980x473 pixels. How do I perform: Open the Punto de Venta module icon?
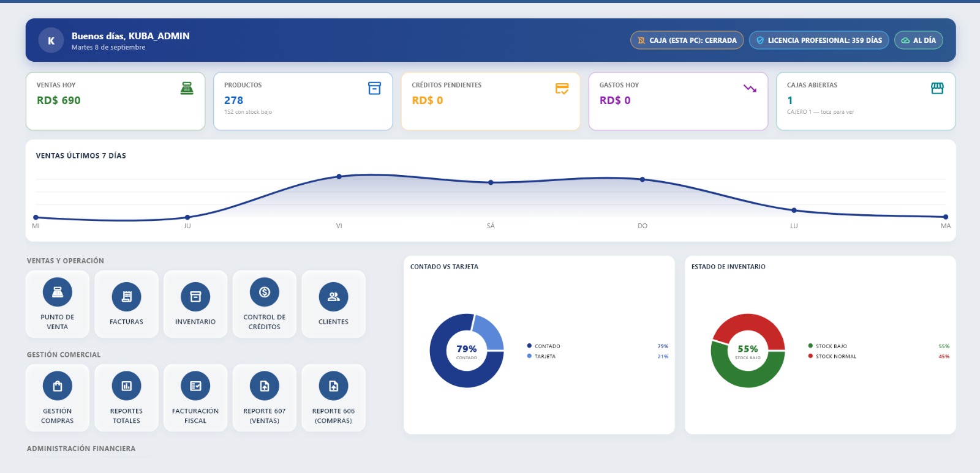pyautogui.click(x=58, y=292)
